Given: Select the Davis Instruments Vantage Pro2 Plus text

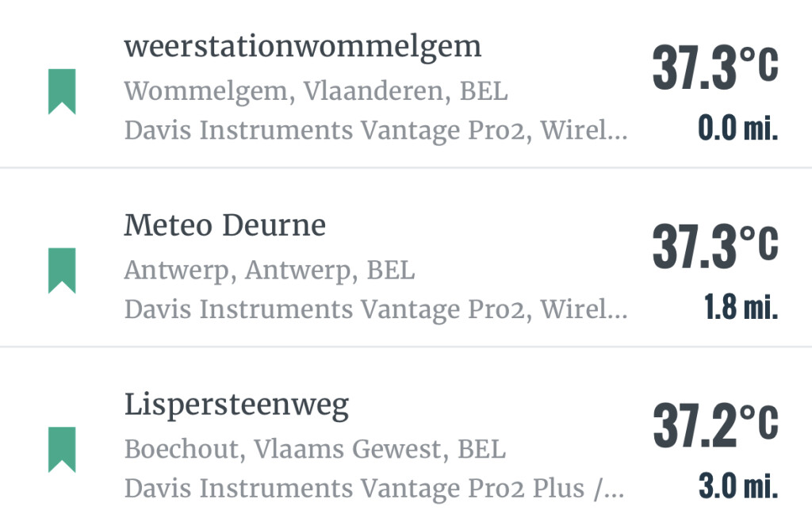Looking at the screenshot, I should point(373,489).
